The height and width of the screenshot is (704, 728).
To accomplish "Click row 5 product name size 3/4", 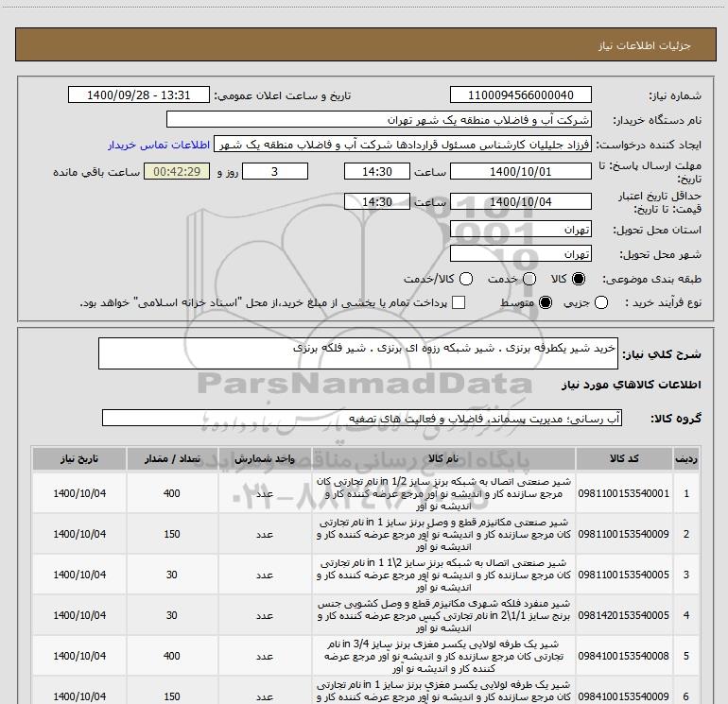I will [443, 656].
